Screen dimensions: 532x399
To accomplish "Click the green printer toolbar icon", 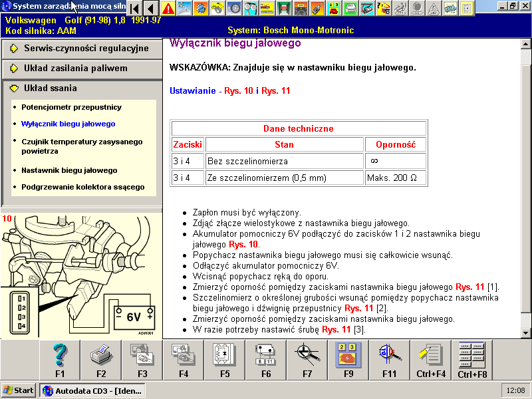I will click(350, 8).
